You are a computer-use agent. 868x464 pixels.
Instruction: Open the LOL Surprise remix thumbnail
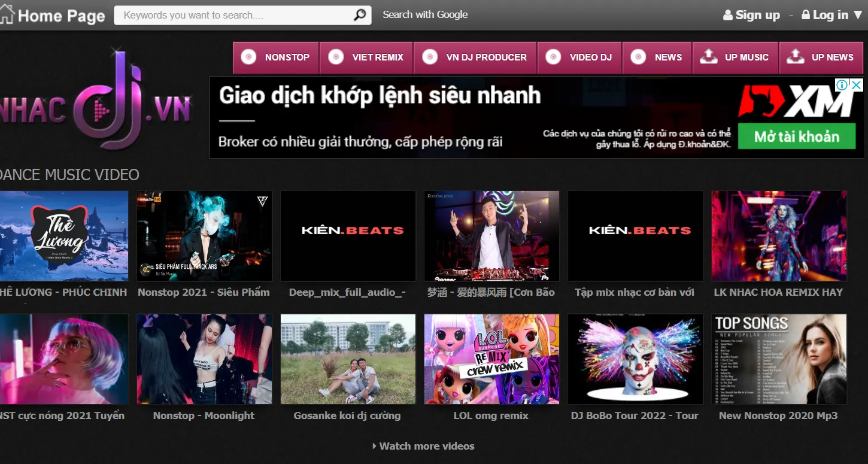pyautogui.click(x=491, y=359)
